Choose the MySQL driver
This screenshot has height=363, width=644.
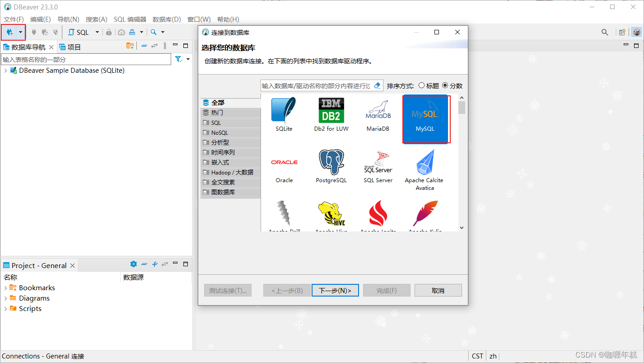pos(425,119)
